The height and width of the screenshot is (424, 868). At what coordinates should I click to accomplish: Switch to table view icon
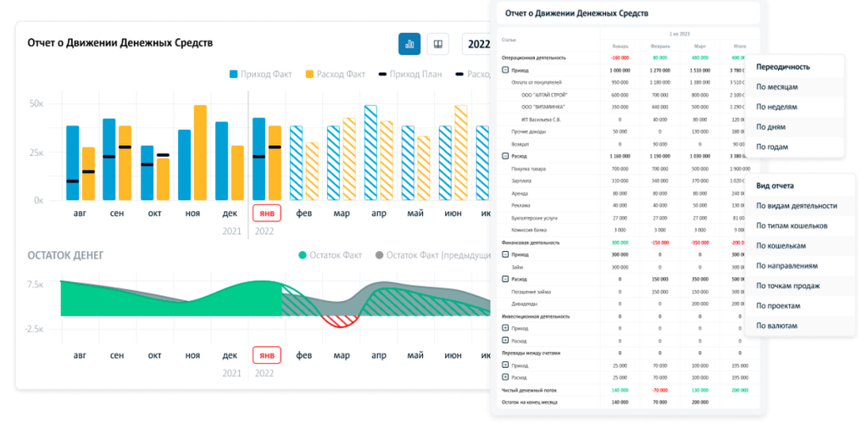point(438,44)
